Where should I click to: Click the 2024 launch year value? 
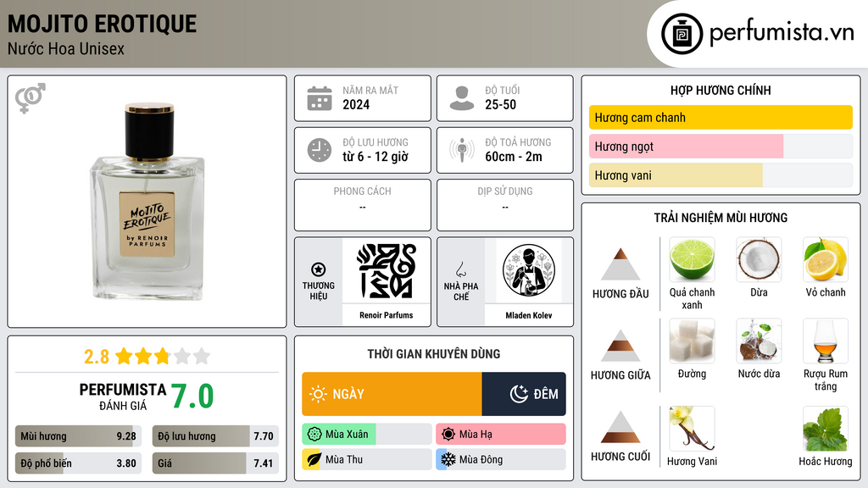(356, 104)
